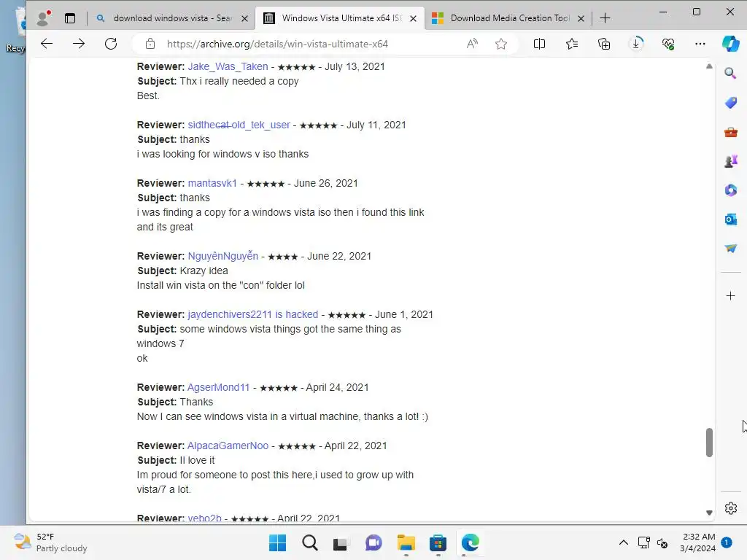This screenshot has width=747, height=560.
Task: Open reviewer AlpacaGamerNoo profile
Action: tap(228, 446)
